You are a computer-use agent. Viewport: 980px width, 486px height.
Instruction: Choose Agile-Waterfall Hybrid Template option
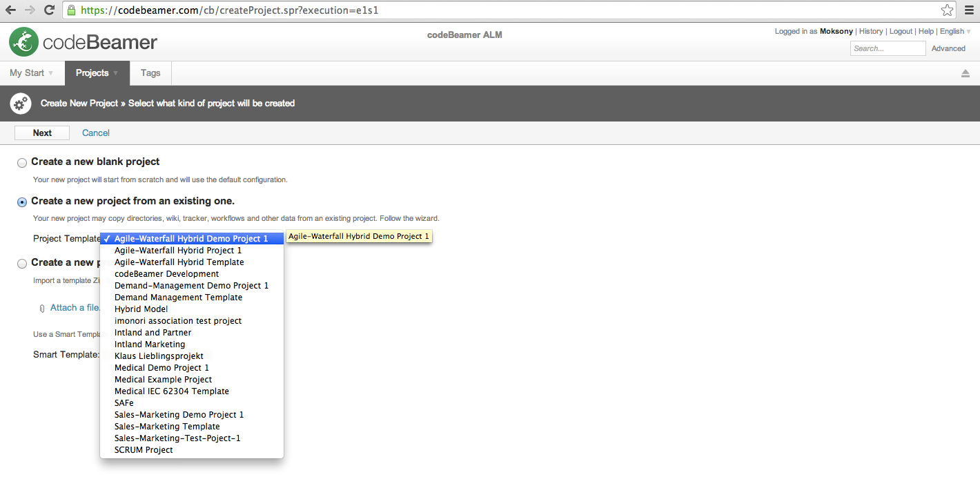[x=192, y=262]
